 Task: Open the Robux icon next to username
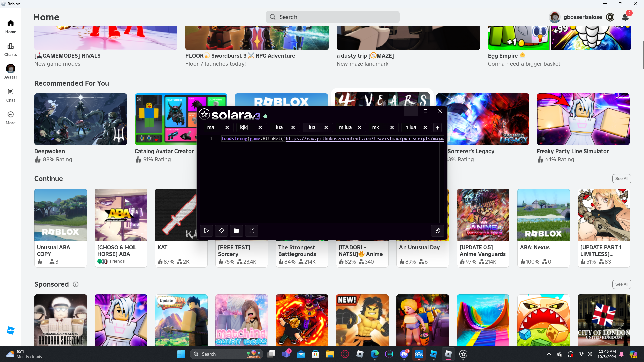610,17
